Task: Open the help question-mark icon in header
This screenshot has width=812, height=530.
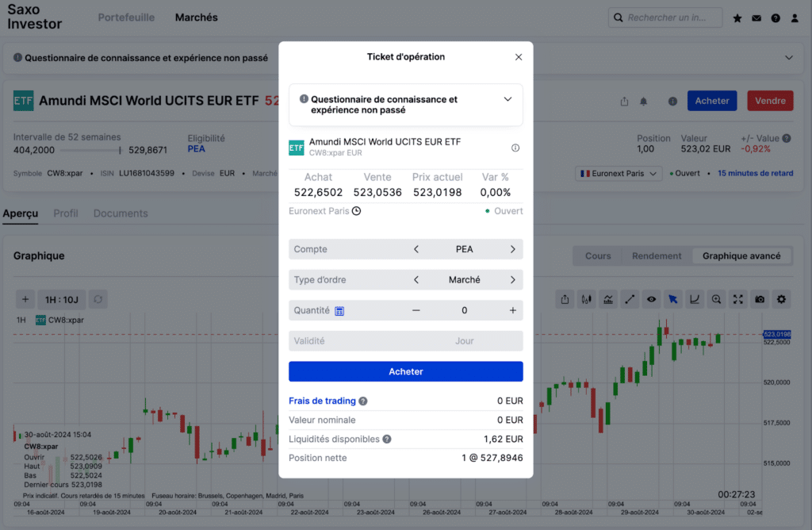Action: click(x=776, y=18)
